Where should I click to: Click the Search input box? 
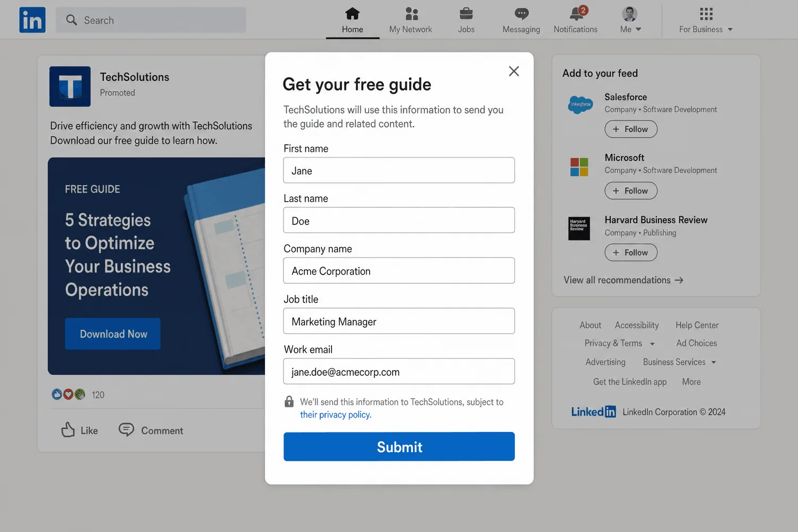151,20
